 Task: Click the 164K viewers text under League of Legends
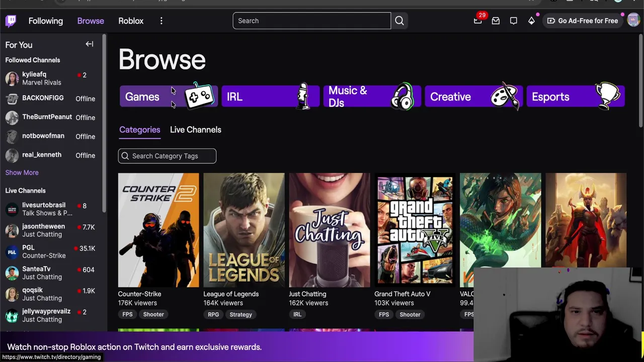(223, 303)
